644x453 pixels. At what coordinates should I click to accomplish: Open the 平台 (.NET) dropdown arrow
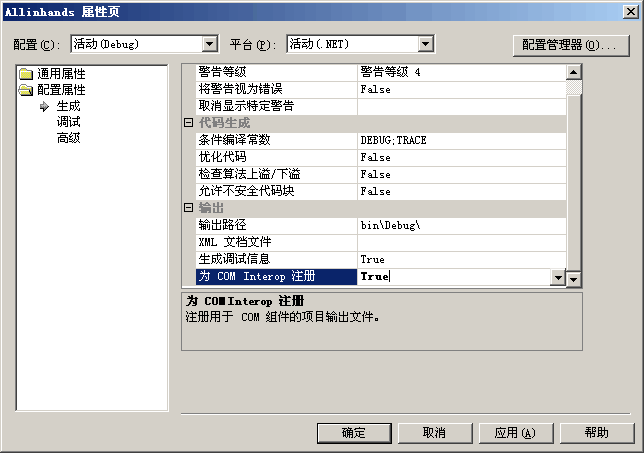point(426,44)
